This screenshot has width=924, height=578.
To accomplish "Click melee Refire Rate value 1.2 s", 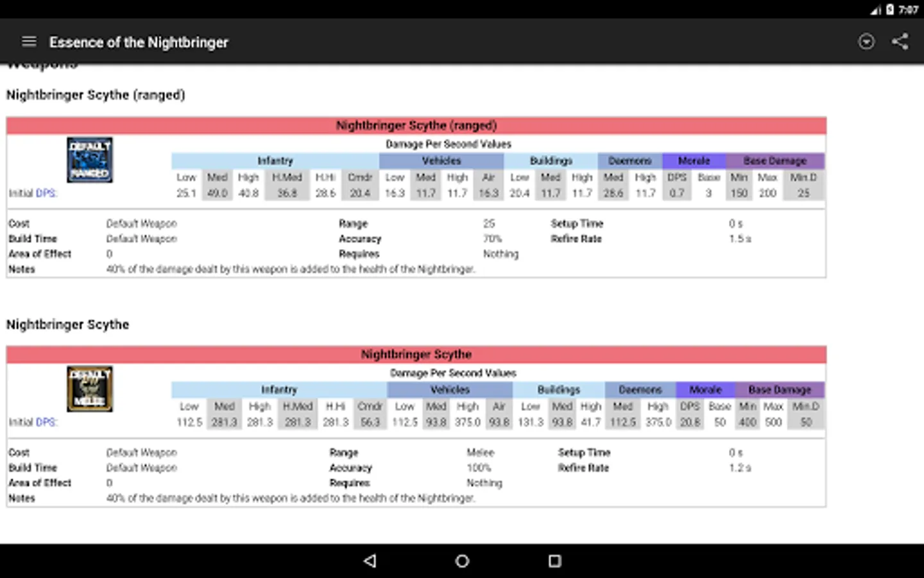I will (740, 468).
